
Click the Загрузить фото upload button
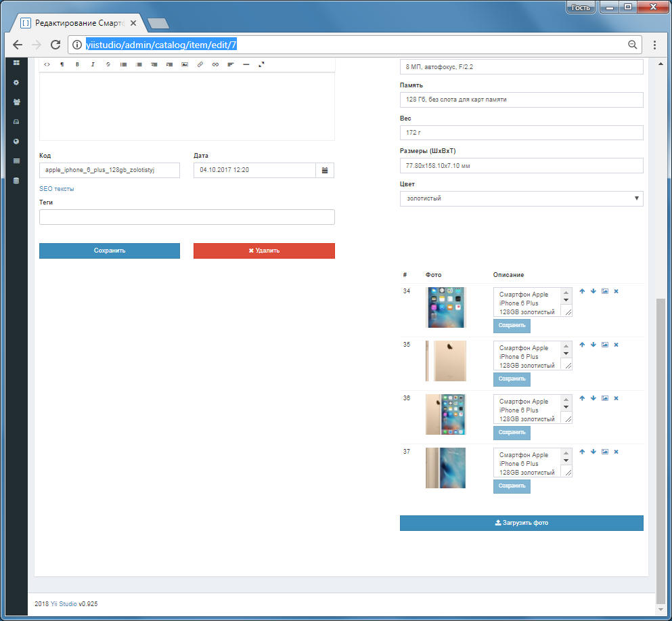point(522,523)
